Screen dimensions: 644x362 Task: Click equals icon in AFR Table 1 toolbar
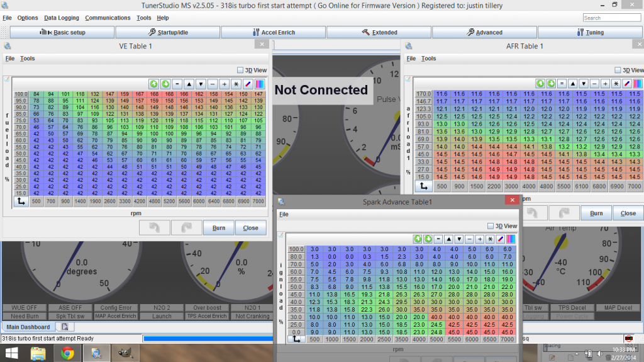click(x=562, y=84)
